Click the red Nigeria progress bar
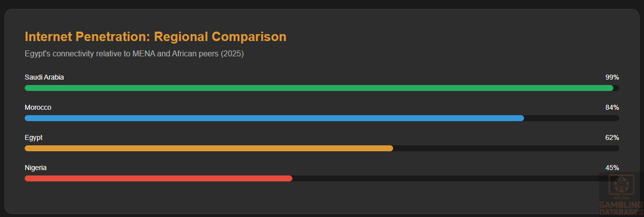 point(158,178)
